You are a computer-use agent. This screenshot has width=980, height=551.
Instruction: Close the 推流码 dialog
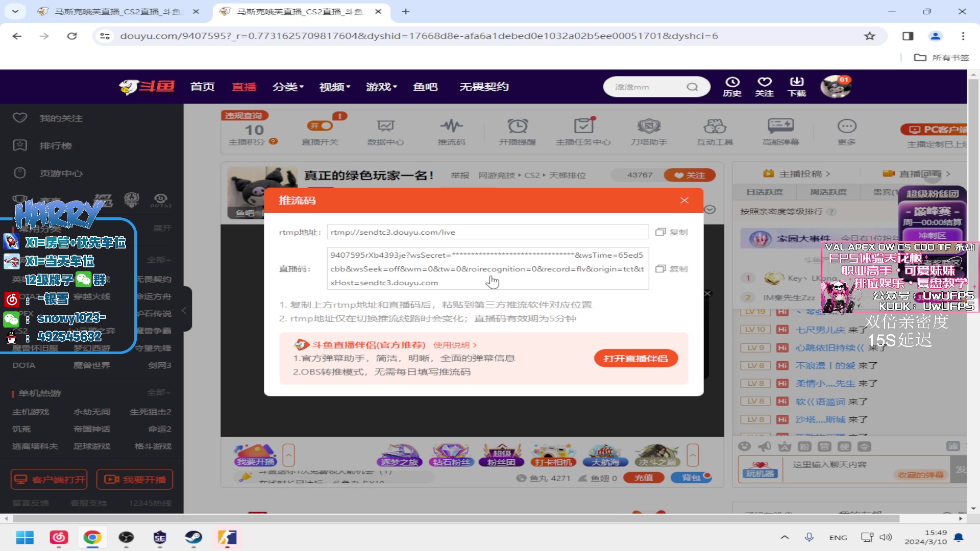click(684, 201)
